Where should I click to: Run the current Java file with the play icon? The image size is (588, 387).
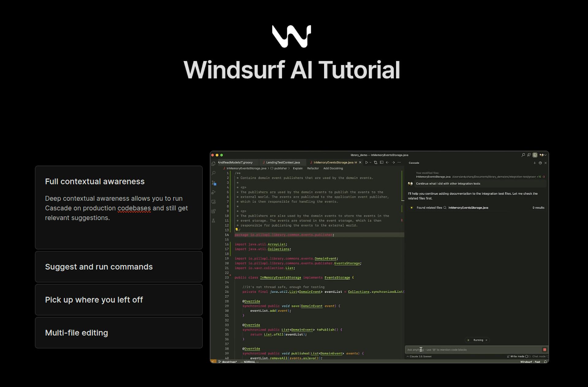367,162
